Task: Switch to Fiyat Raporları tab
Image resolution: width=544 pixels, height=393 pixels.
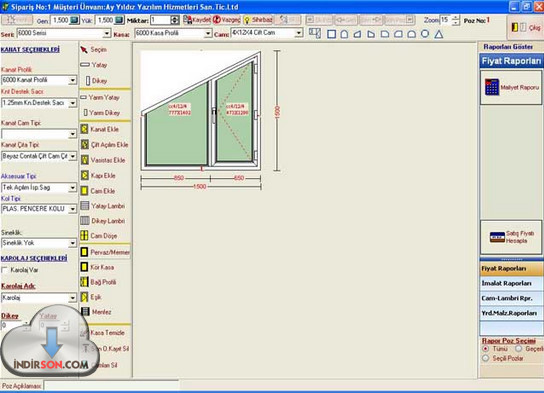Action: [511, 269]
